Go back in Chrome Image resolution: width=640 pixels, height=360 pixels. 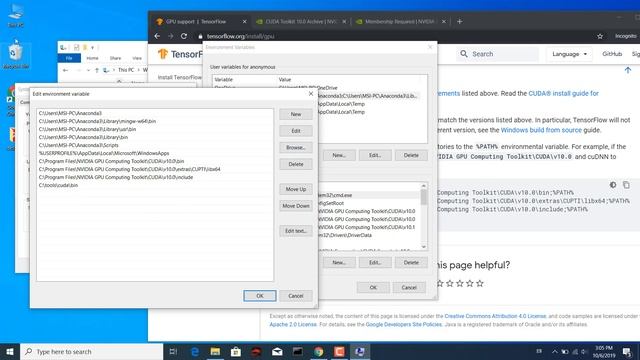pos(158,36)
